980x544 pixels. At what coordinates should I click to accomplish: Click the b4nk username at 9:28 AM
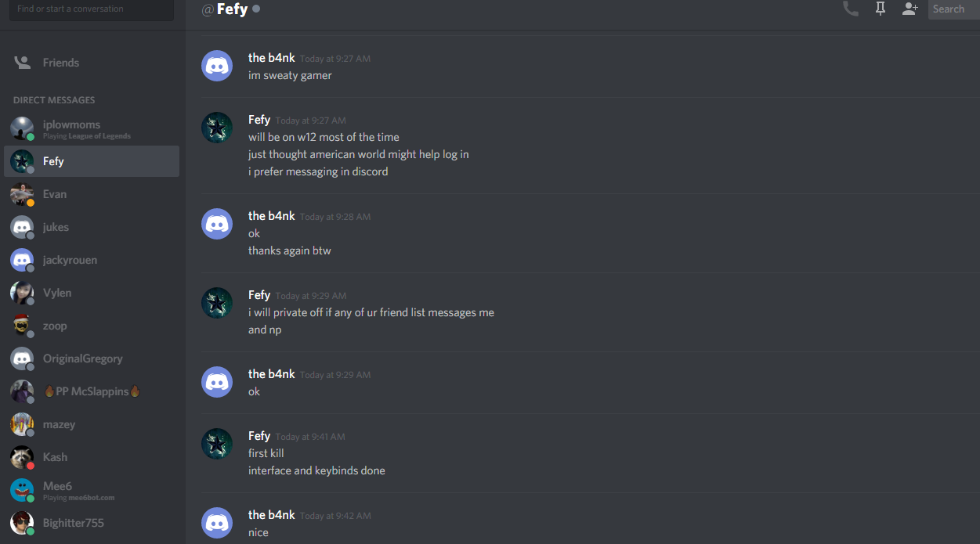click(272, 216)
